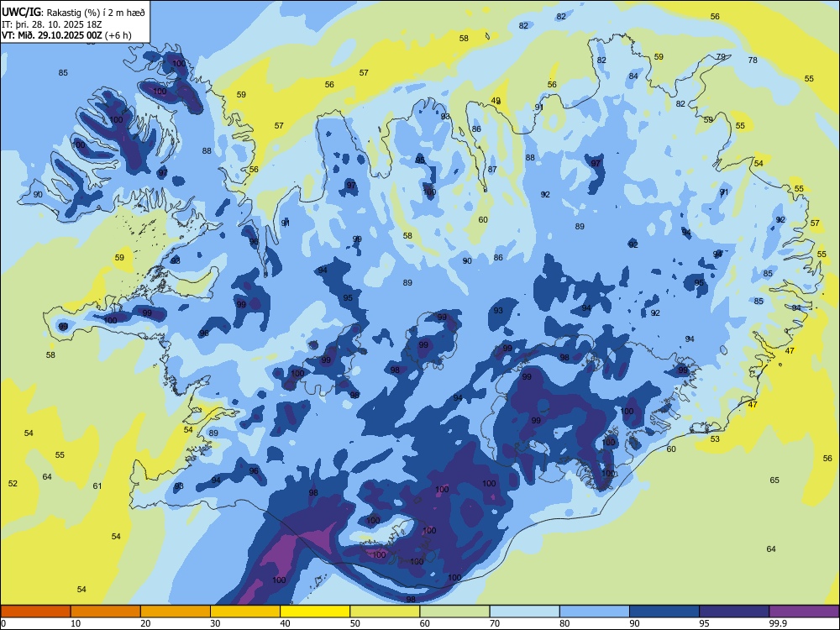
Task: Select the dark blue 90–95 legend swatch
Action: click(664, 612)
